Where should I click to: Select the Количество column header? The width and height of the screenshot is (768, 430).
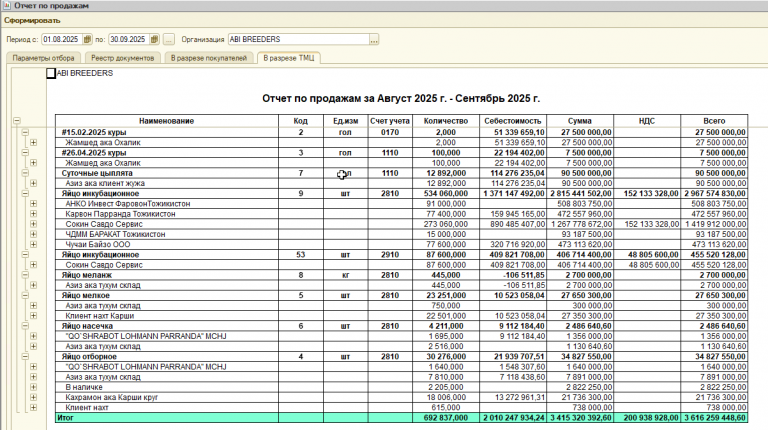tap(446, 121)
